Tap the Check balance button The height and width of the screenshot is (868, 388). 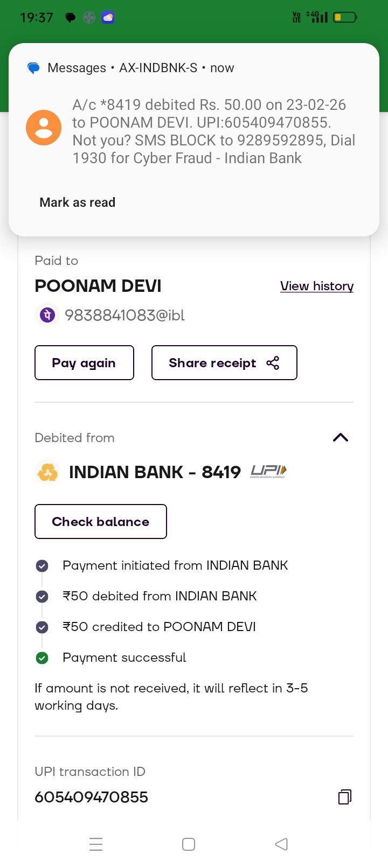(101, 522)
